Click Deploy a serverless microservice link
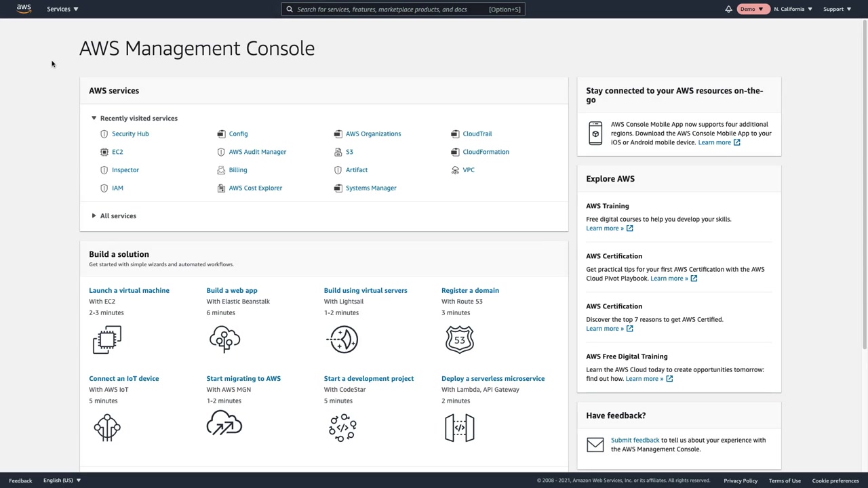 pyautogui.click(x=493, y=379)
